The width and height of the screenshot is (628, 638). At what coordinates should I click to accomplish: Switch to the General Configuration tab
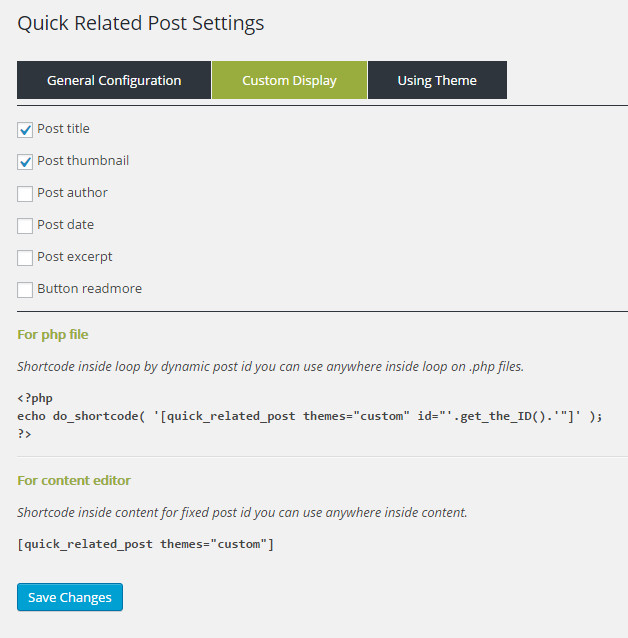click(x=114, y=80)
